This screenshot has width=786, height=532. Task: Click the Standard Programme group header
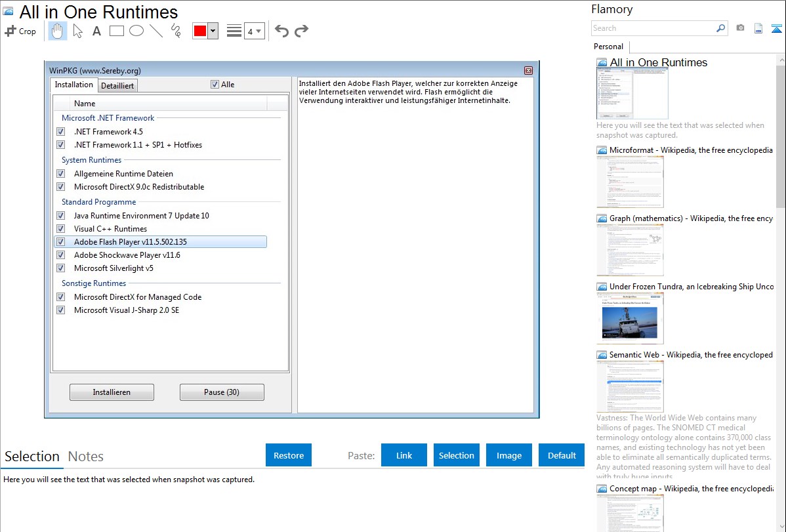coord(99,202)
